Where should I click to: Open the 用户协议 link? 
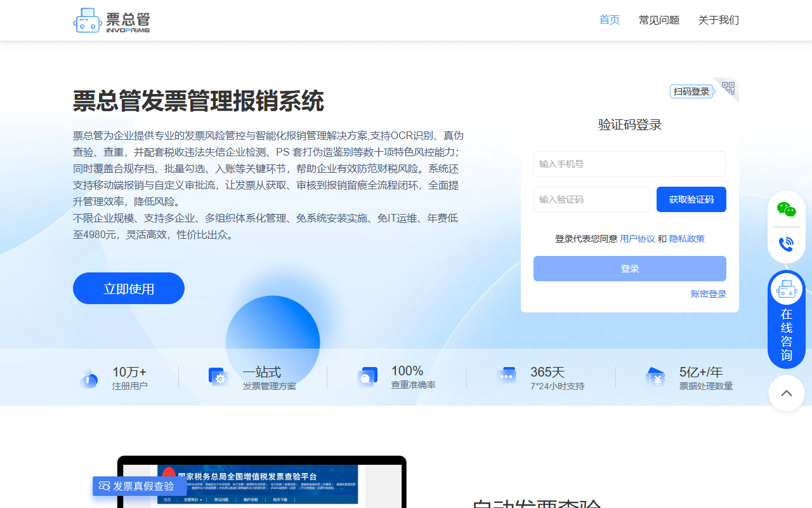point(638,239)
